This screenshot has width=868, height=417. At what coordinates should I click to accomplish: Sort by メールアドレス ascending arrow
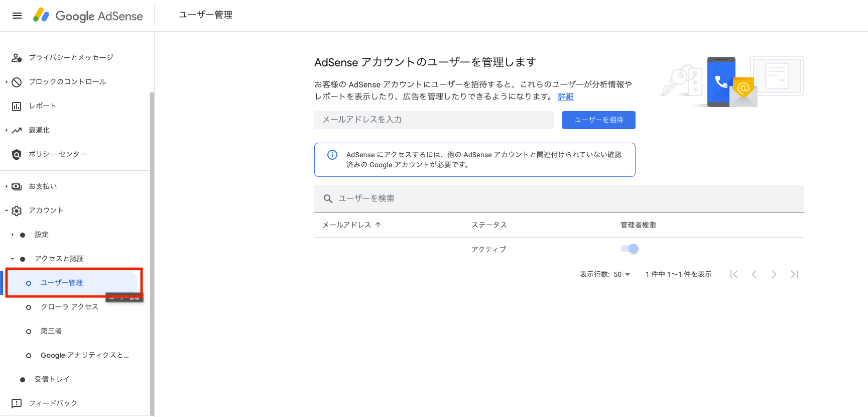tap(378, 225)
